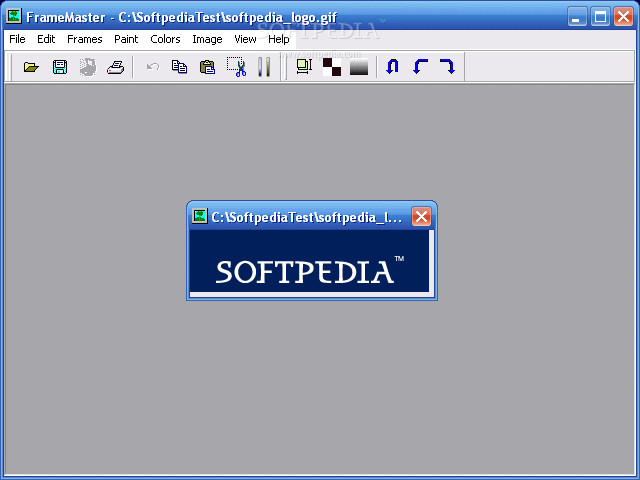Click the two vertical bars toolbar icon
Screen dimensions: 640x480
(x=264, y=67)
